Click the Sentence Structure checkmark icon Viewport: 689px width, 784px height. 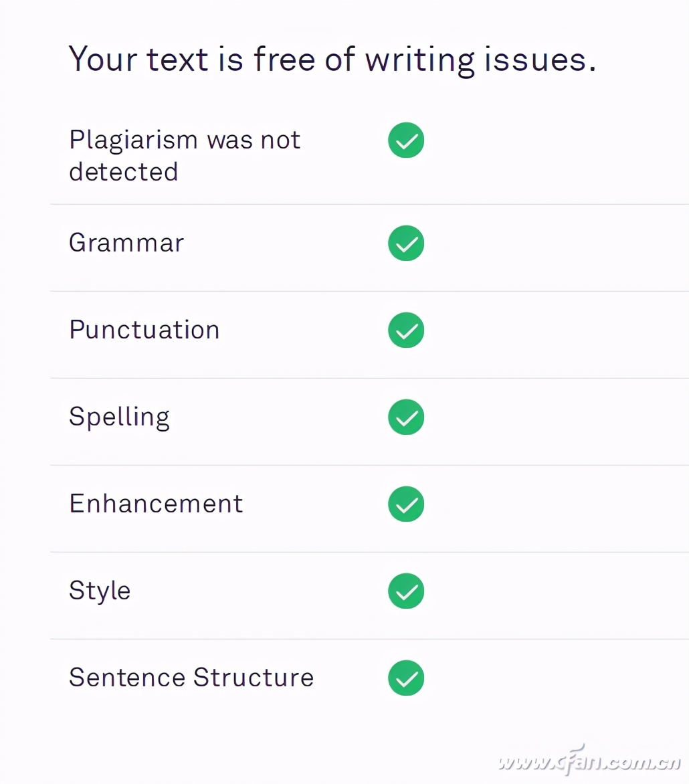(x=406, y=678)
